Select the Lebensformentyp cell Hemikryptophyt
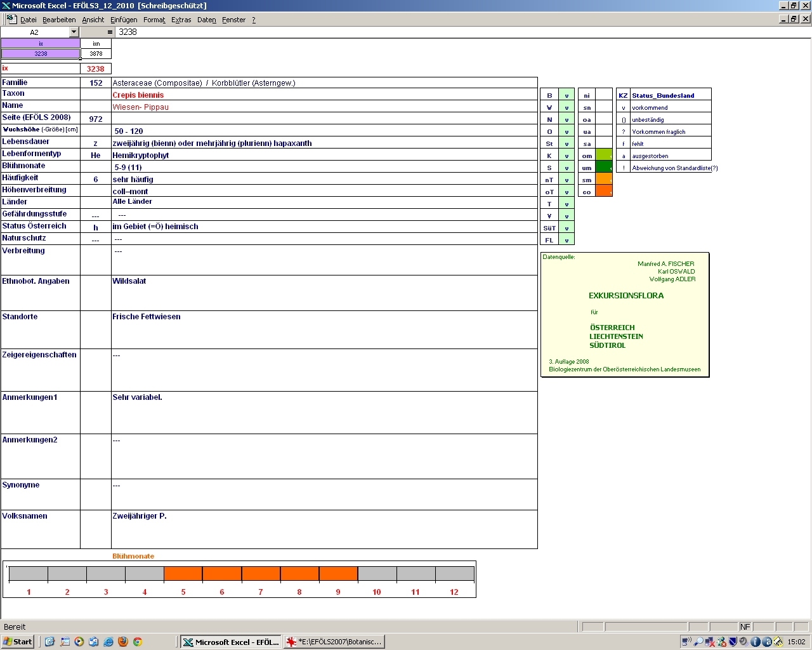The width and height of the screenshot is (812, 650). [x=324, y=155]
